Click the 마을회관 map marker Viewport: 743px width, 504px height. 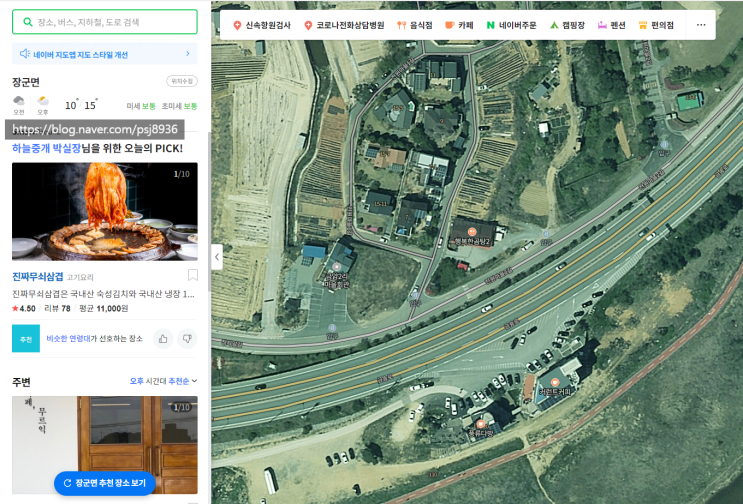click(336, 268)
